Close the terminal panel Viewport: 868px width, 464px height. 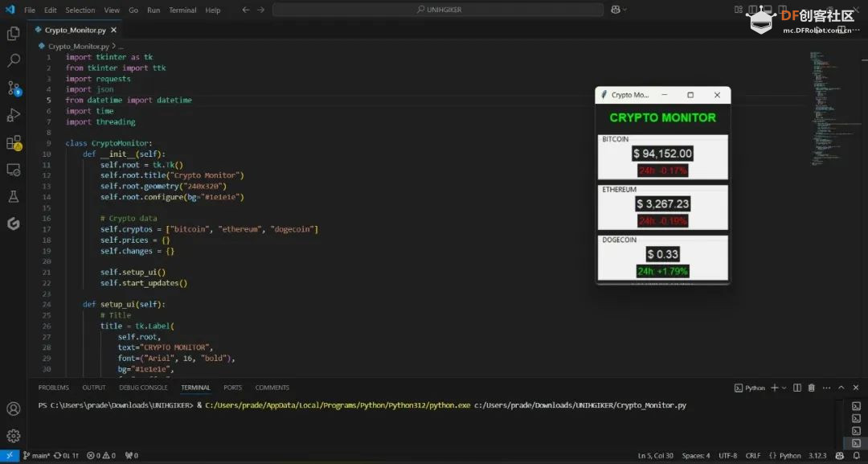856,388
